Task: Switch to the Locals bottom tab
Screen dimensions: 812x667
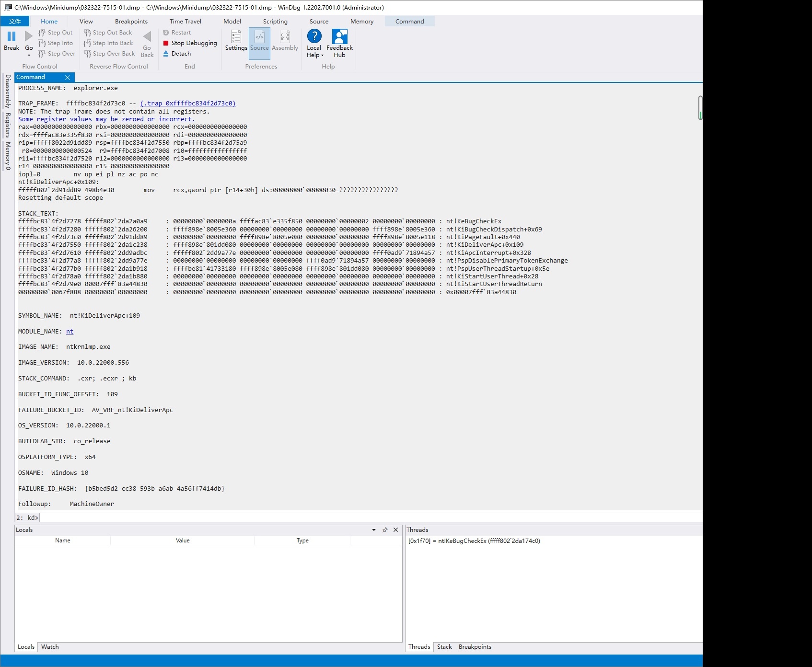Action: pyautogui.click(x=26, y=647)
